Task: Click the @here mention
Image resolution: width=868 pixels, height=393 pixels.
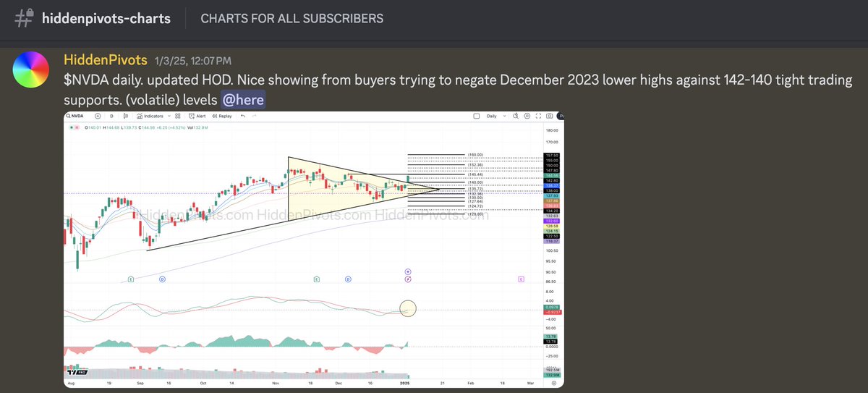Action: click(243, 100)
